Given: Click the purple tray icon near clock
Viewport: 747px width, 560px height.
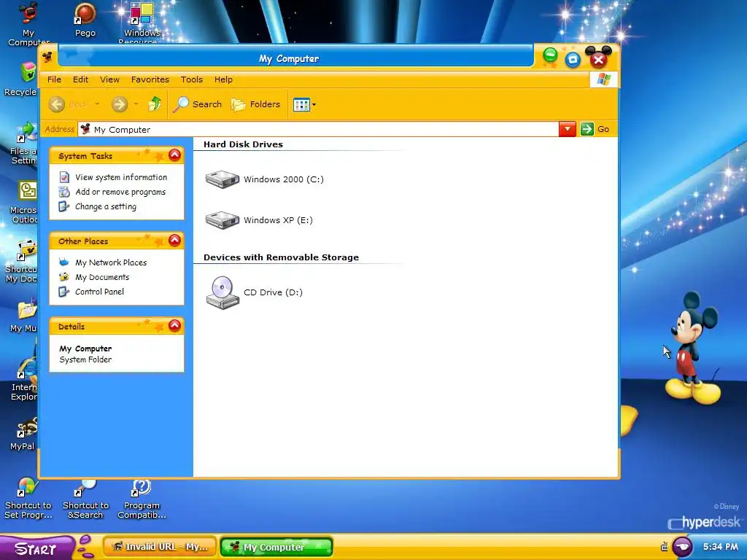Looking at the screenshot, I should point(682,546).
